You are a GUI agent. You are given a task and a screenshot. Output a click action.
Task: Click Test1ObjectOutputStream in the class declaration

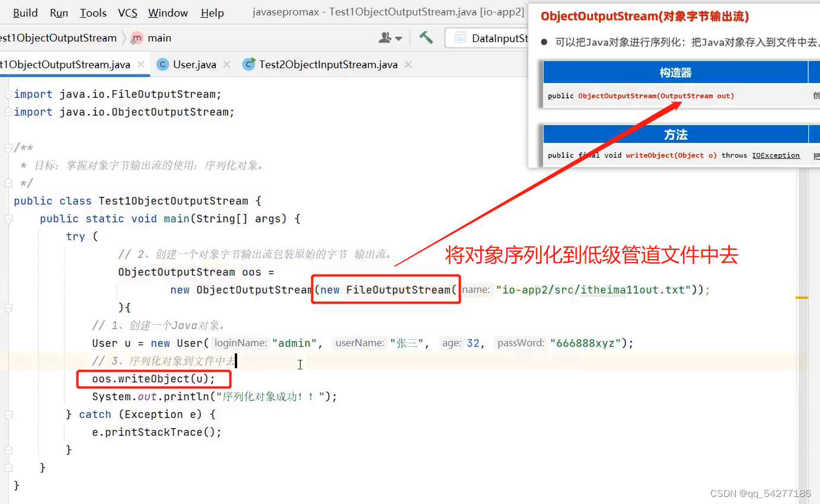[174, 201]
